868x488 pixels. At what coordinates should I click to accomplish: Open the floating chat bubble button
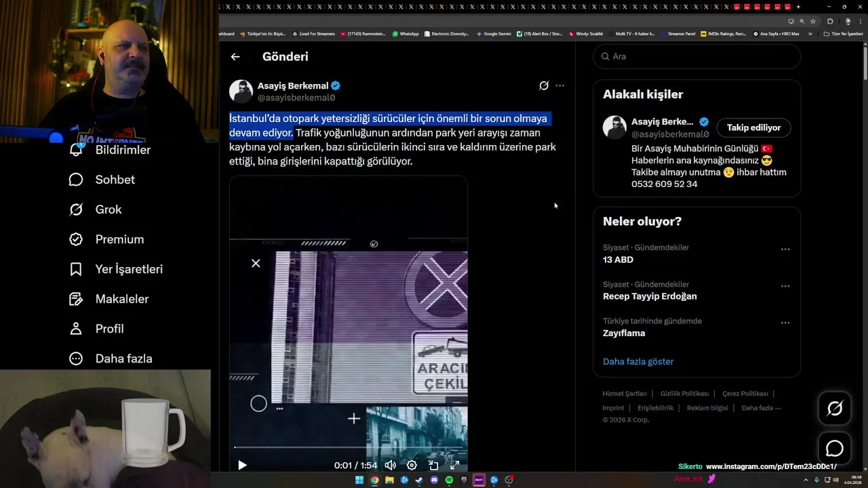pyautogui.click(x=835, y=449)
